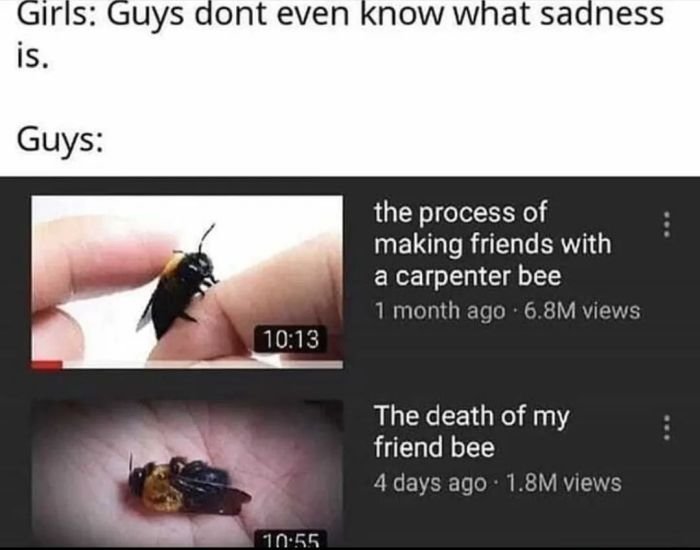Open three-dot menu for friend bee video
700x550 pixels.
point(667,428)
